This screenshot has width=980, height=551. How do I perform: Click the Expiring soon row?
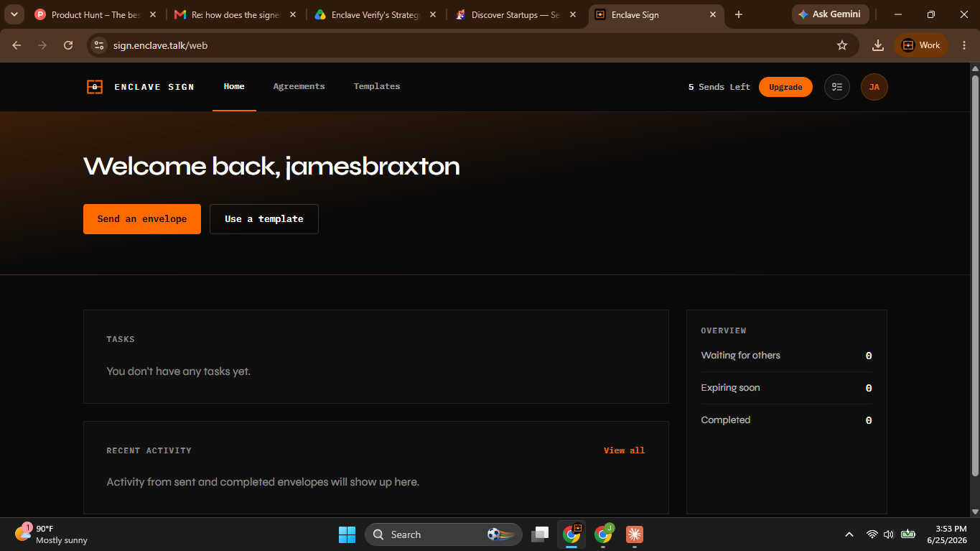tap(786, 388)
